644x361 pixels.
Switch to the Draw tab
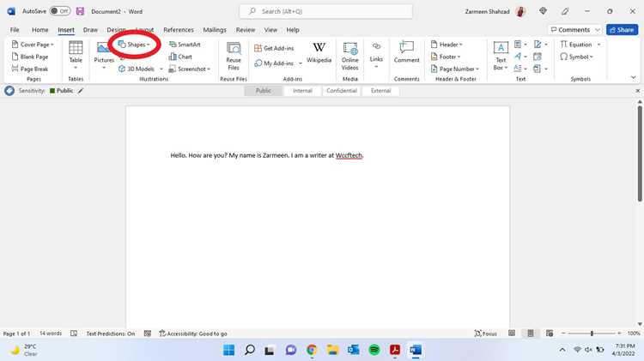click(90, 30)
